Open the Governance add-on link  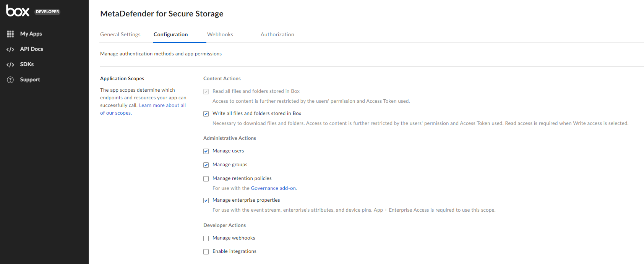point(273,188)
